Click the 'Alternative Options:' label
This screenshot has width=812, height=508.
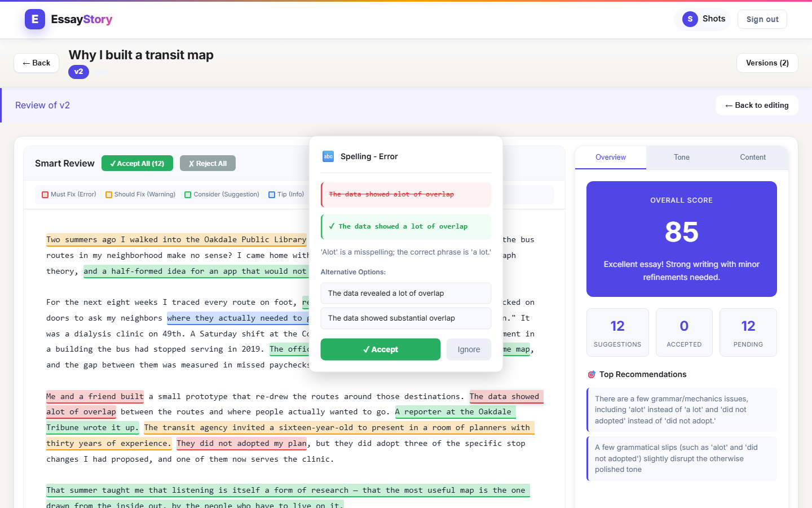click(353, 272)
